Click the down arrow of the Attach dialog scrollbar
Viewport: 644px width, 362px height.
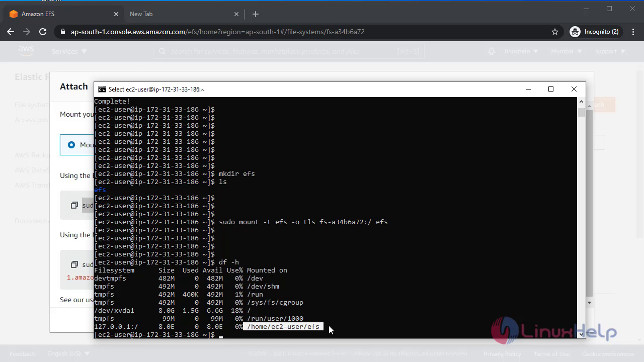(x=590, y=302)
